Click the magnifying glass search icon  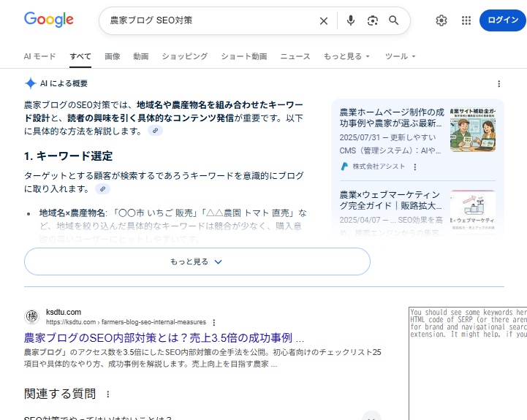click(x=394, y=20)
